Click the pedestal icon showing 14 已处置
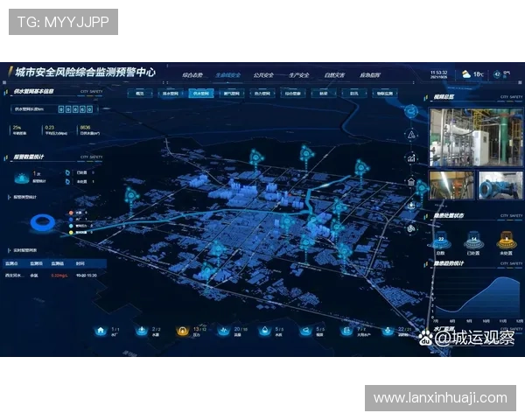 473,240
